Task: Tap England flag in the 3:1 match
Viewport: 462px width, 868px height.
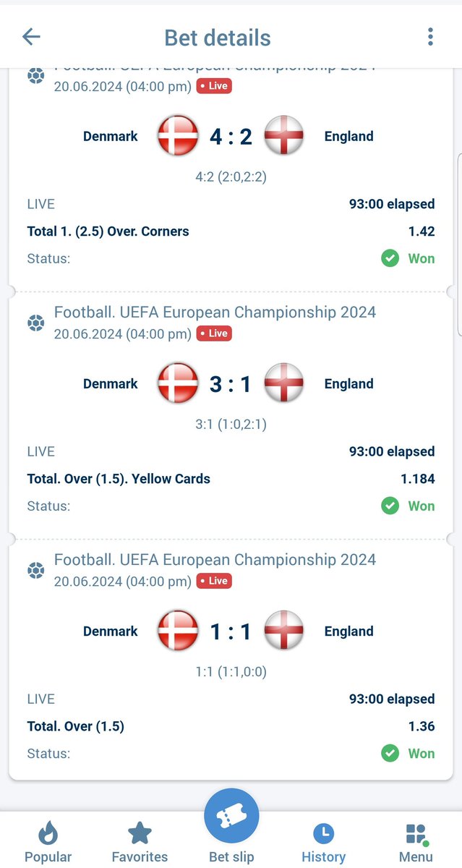Action: [283, 383]
